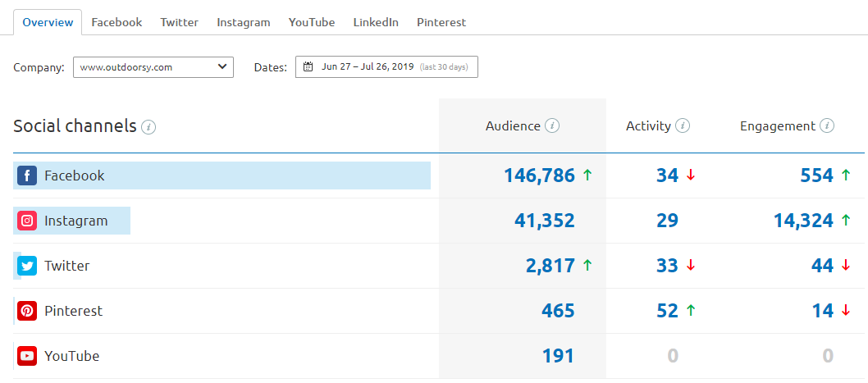Viewport: 868px width, 383px height.
Task: Click green up arrow beside Twitter audience 2,817
Action: point(587,266)
